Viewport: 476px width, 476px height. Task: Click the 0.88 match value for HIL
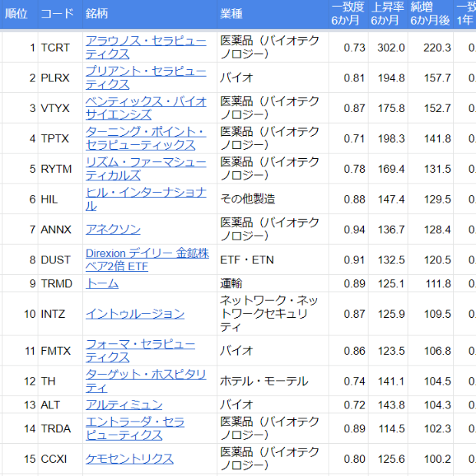[x=354, y=200]
